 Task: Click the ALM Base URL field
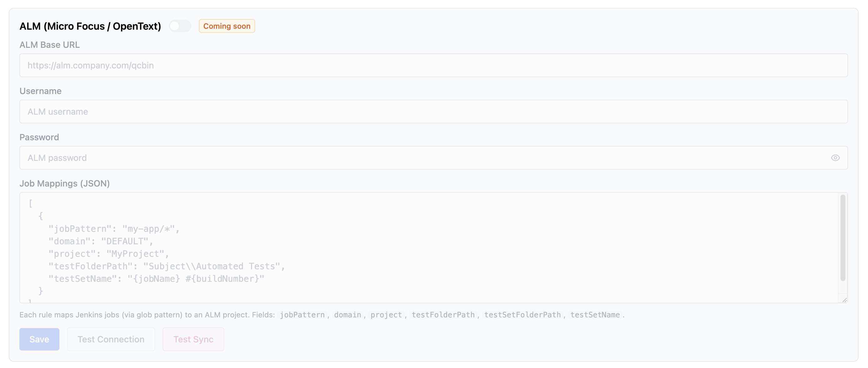(x=433, y=65)
